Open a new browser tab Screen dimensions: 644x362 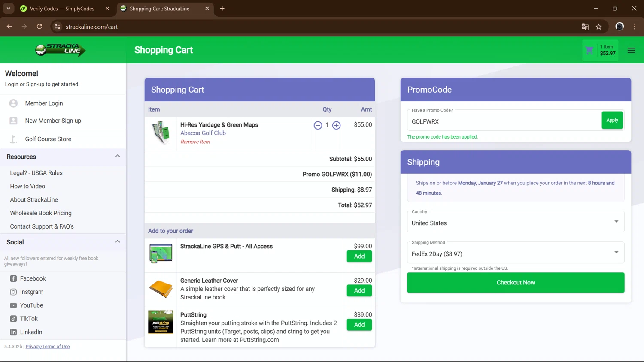pyautogui.click(x=222, y=9)
